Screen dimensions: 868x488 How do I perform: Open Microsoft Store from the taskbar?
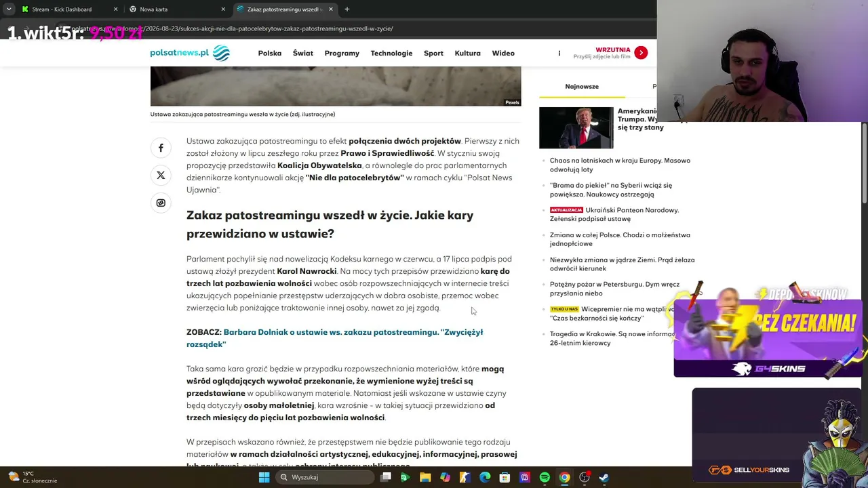pyautogui.click(x=505, y=477)
